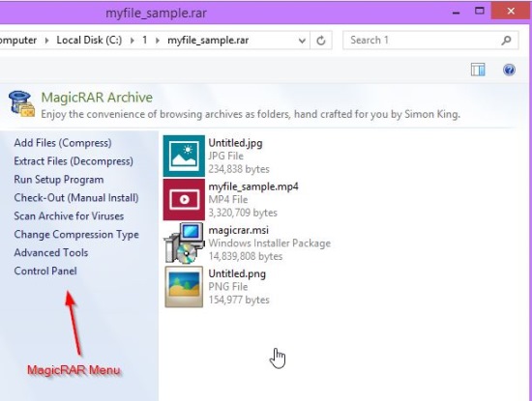
Task: Click the Windows Installer Package type text
Action: click(270, 243)
